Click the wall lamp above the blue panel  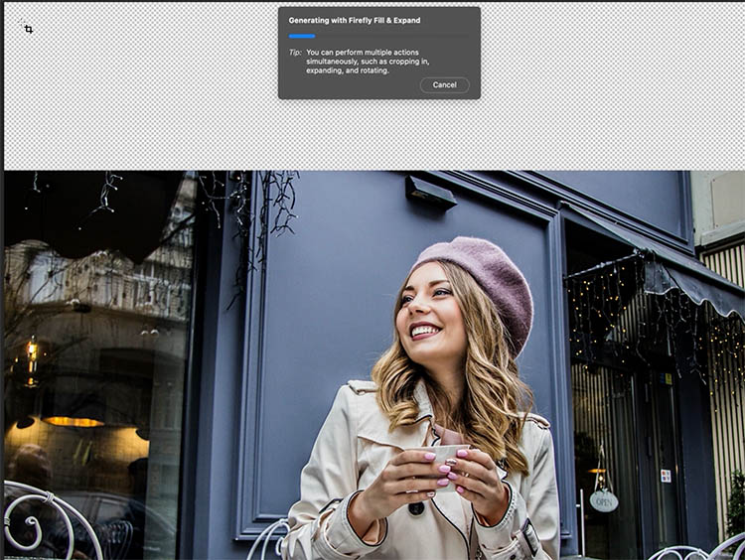[430, 191]
